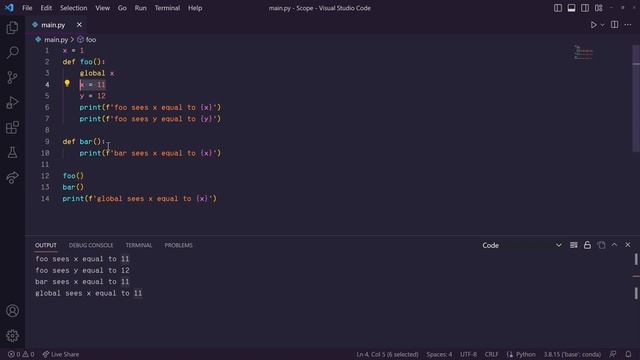The height and width of the screenshot is (360, 640).
Task: Select the 3.8.15 conda interpreter
Action: 572,354
